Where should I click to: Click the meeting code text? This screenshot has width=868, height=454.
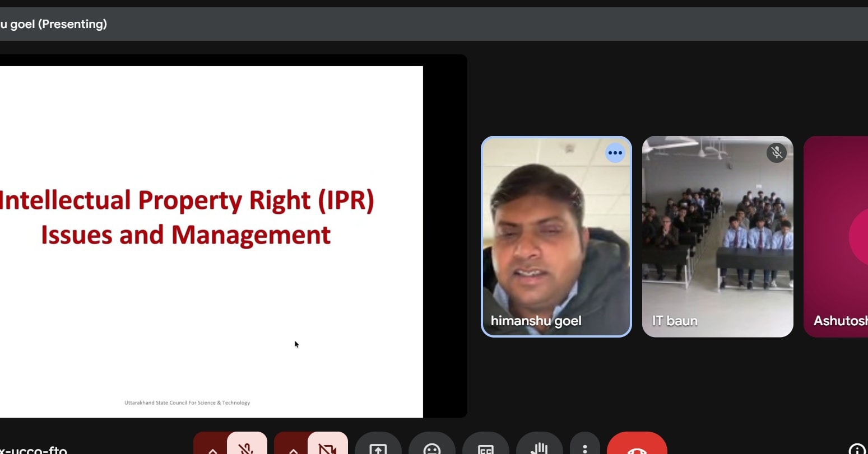(34, 449)
